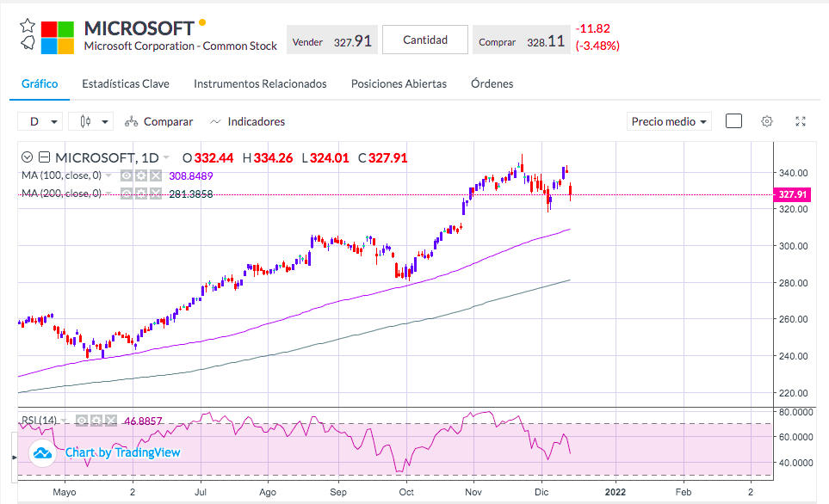Open the Estadísticas Clave tab

pos(126,83)
